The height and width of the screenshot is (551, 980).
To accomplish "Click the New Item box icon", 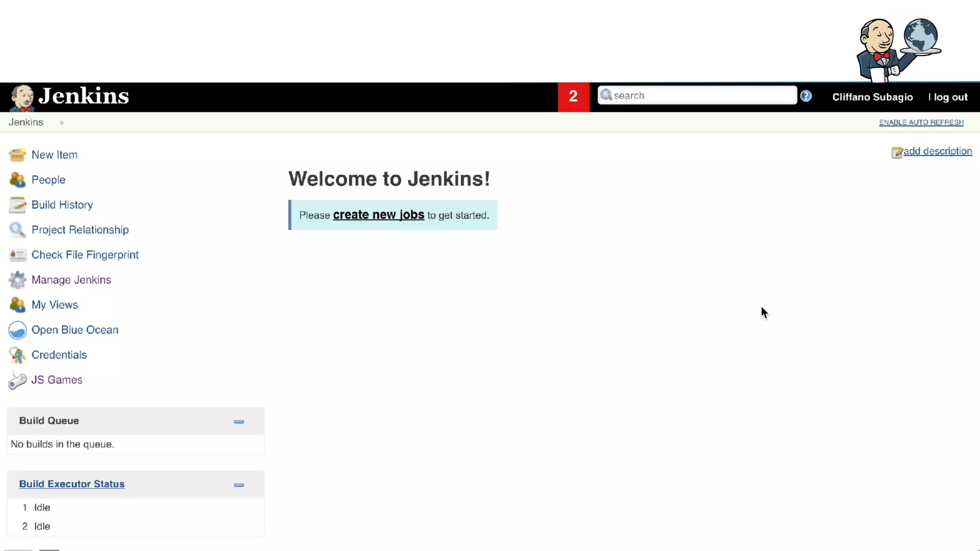I will (17, 155).
